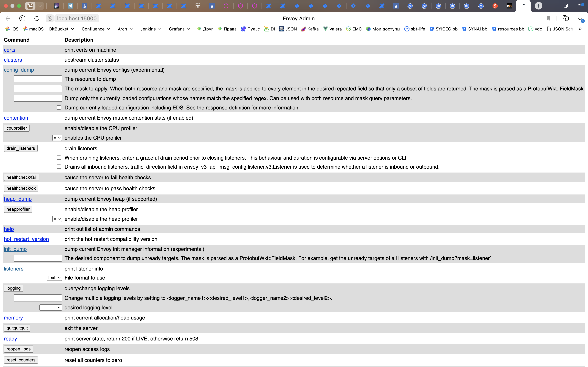Open the desired logging level dropdown
The height and width of the screenshot is (367, 588).
pyautogui.click(x=51, y=308)
